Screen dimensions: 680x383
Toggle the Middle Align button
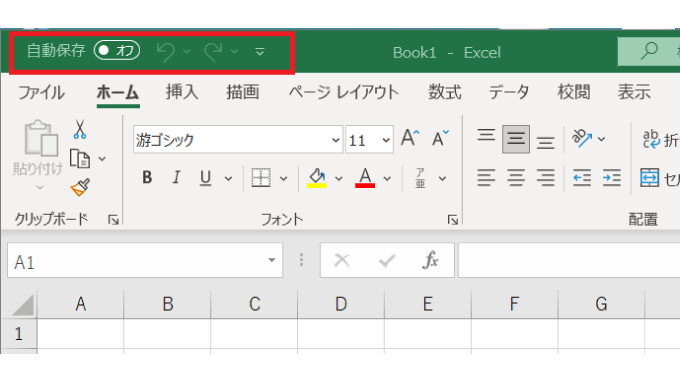click(x=516, y=139)
